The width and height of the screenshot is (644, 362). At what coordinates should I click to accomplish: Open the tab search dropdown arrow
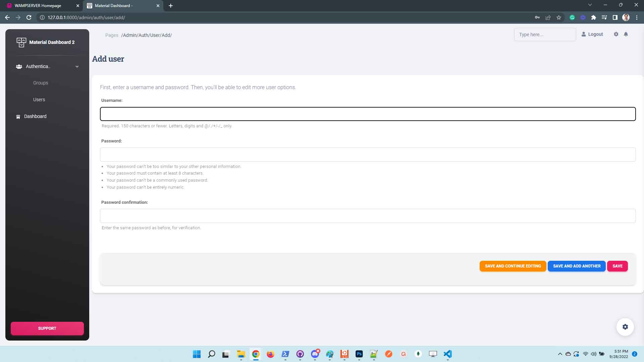pos(590,5)
